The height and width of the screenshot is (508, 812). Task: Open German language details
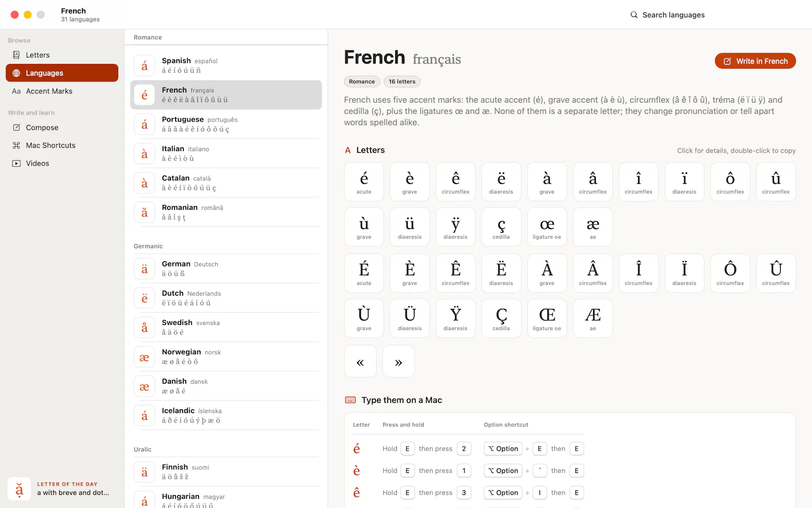pyautogui.click(x=226, y=269)
